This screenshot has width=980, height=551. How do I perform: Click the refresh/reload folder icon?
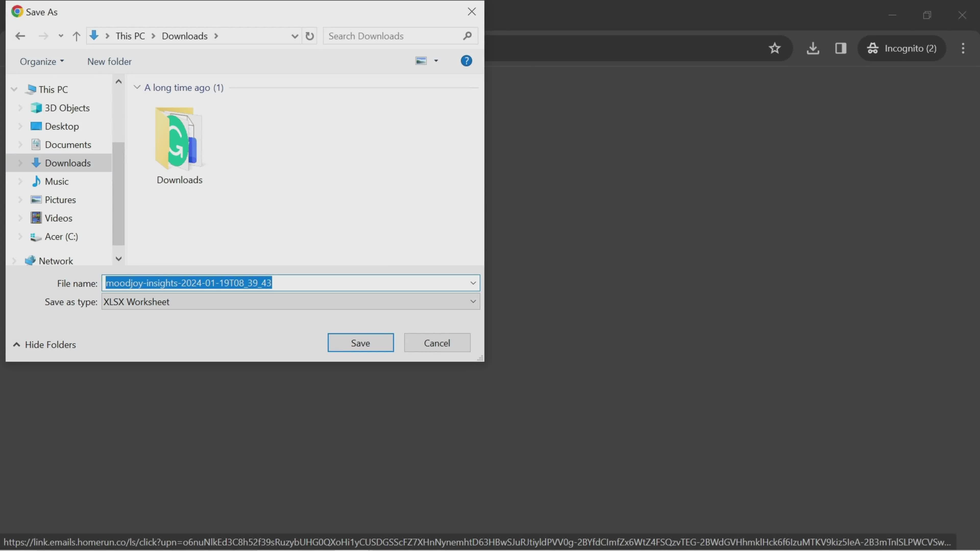click(x=310, y=36)
